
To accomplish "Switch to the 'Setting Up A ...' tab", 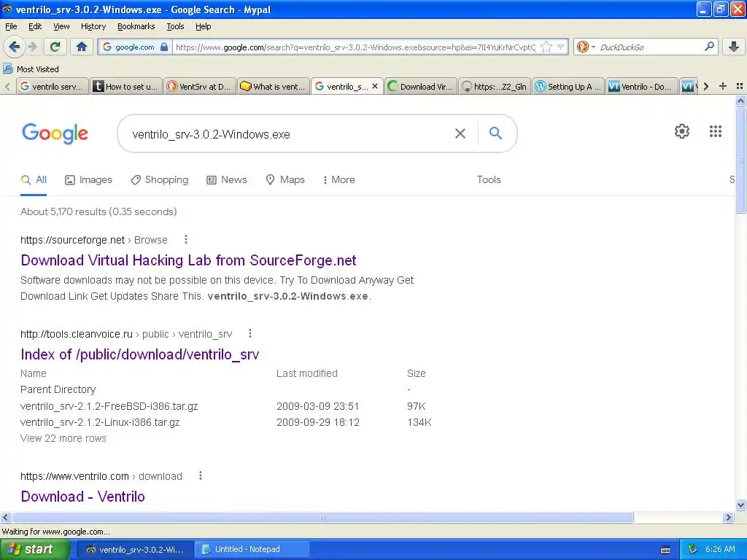I will [568, 86].
